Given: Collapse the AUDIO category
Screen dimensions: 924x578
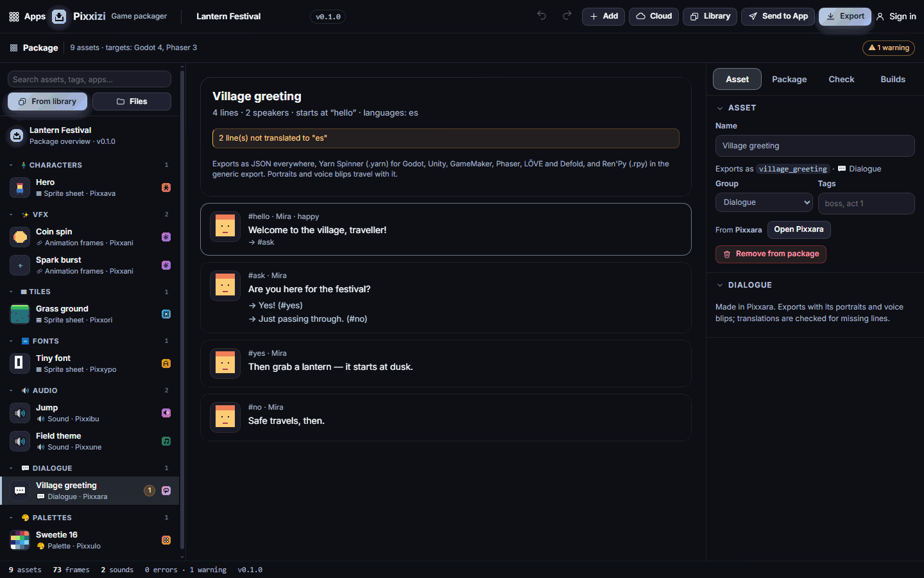Looking at the screenshot, I should click(x=11, y=390).
